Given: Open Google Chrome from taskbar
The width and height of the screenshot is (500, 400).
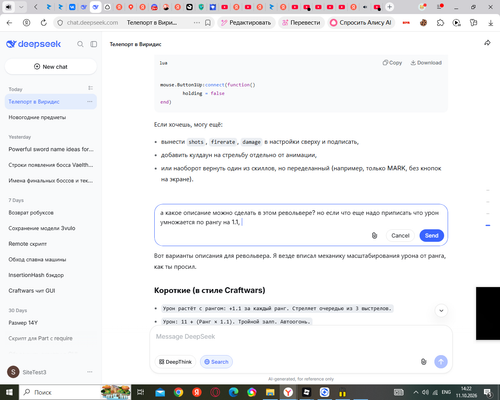Looking at the screenshot, I should point(178,392).
